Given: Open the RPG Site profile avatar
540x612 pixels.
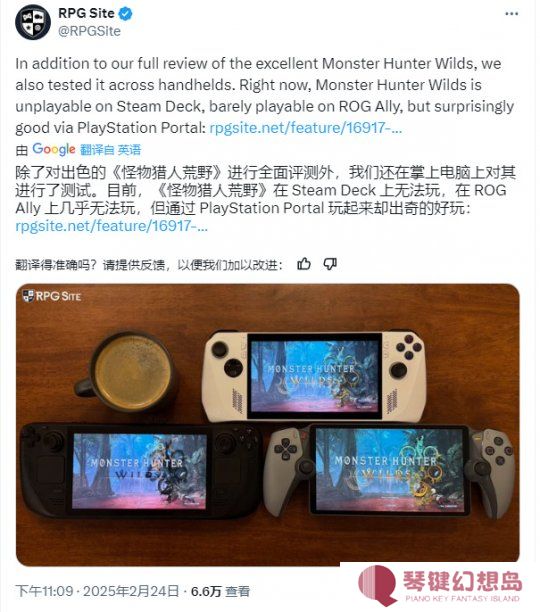Looking at the screenshot, I should [33, 22].
